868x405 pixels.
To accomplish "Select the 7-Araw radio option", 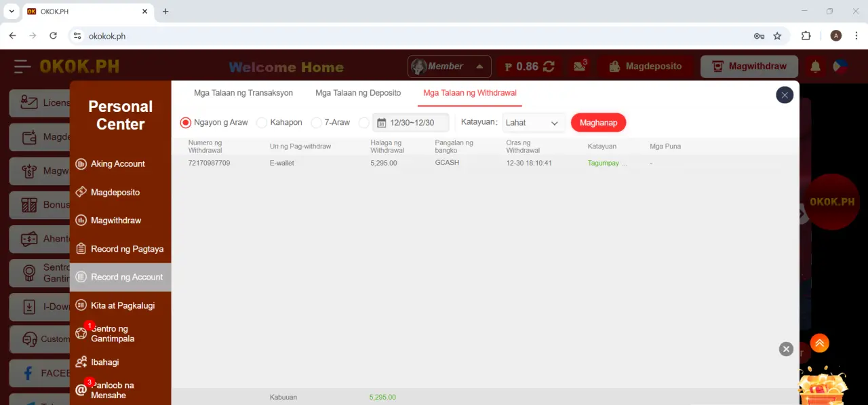I will coord(316,123).
